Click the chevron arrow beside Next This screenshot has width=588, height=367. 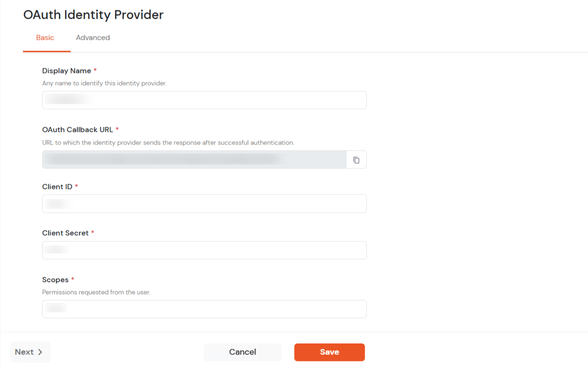pyautogui.click(x=40, y=353)
